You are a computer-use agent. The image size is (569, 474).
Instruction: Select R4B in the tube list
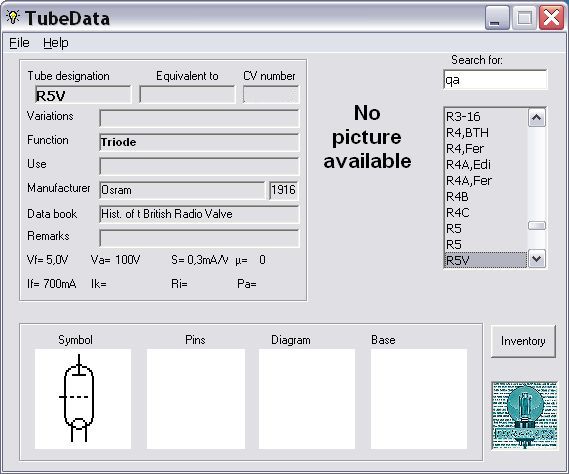point(486,196)
